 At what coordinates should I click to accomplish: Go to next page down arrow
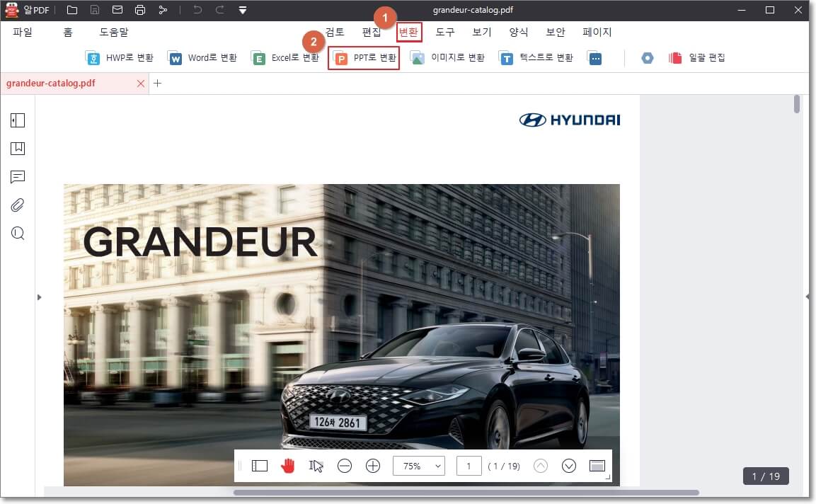tap(569, 466)
